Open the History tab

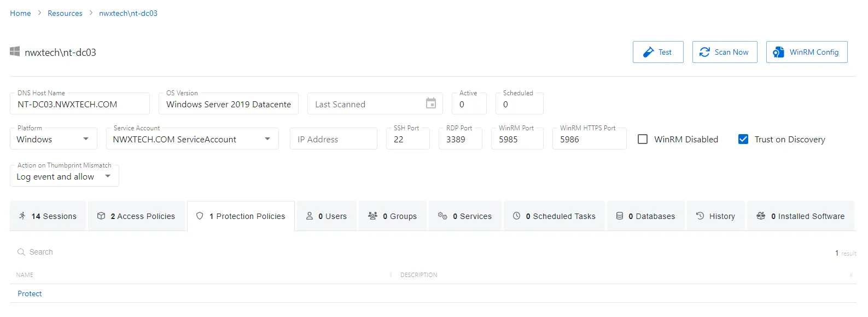716,216
